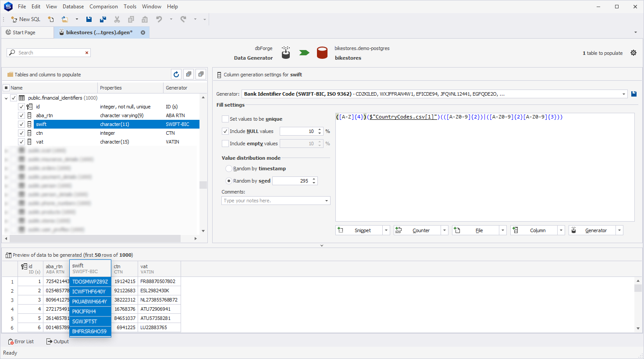This screenshot has width=644, height=359.
Task: Uncheck the id column checkbox
Action: pos(21,107)
